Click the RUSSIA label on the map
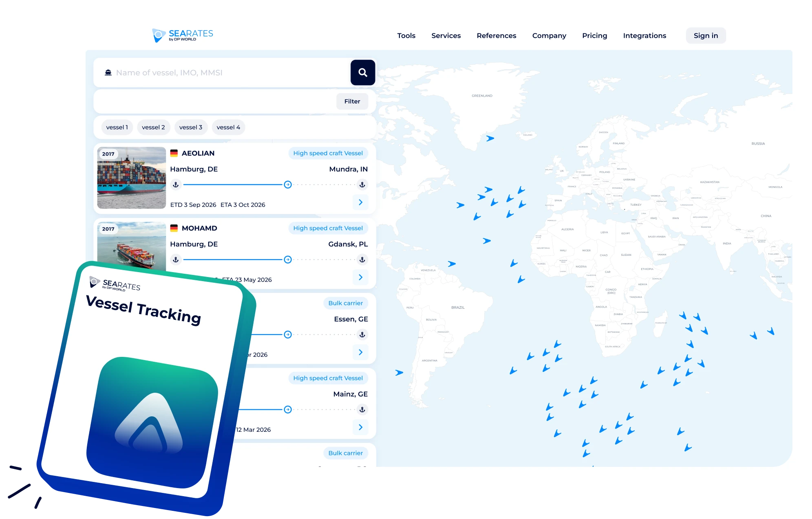Viewport: 812px width, 519px height. [x=758, y=144]
